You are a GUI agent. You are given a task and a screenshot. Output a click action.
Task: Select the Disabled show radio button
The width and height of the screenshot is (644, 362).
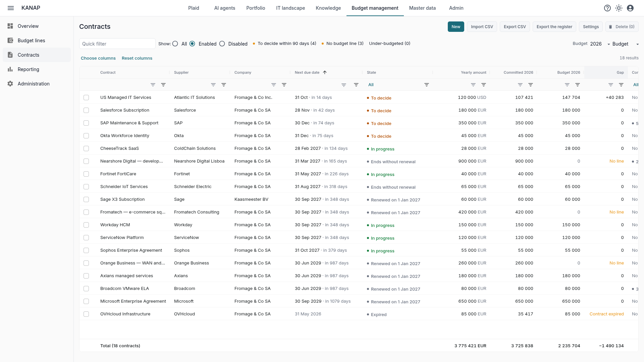[222, 44]
